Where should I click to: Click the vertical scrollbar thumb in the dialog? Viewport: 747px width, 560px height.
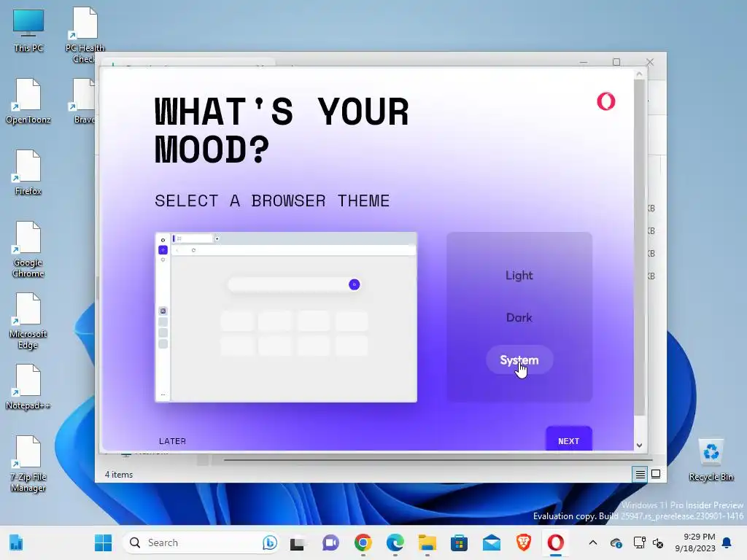(639, 248)
